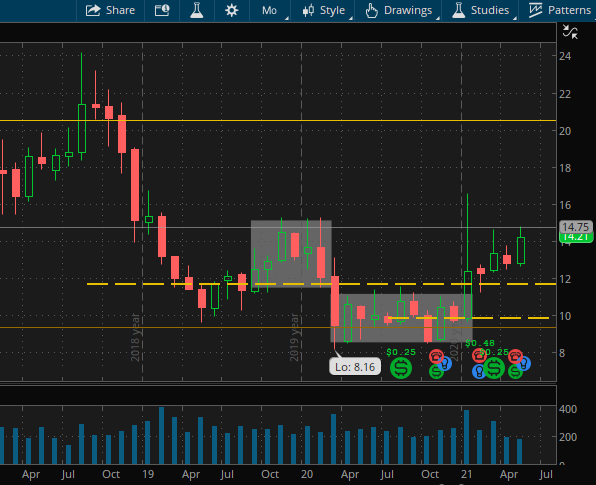Click the rightmost blue lightbulb icon
The height and width of the screenshot is (485, 596).
524,363
